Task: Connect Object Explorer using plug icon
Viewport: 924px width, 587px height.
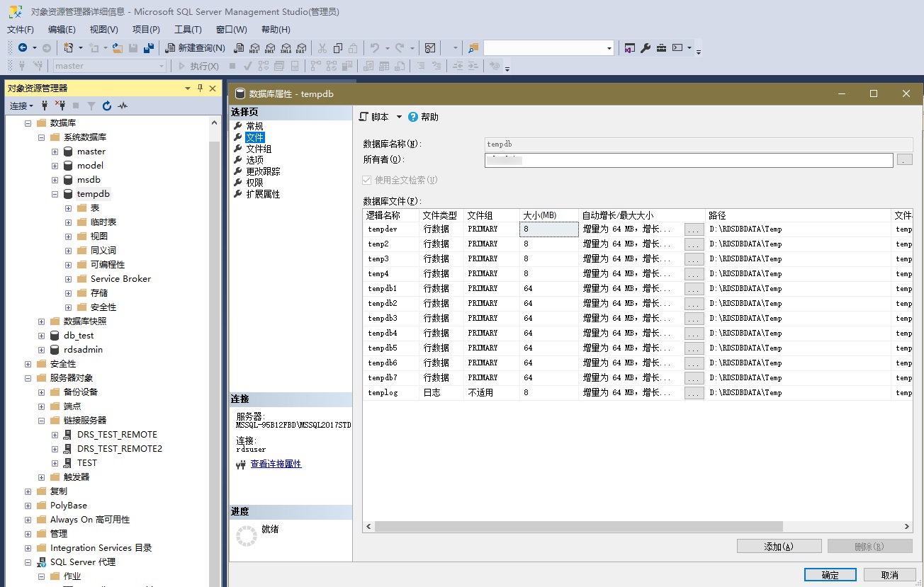Action: point(45,106)
